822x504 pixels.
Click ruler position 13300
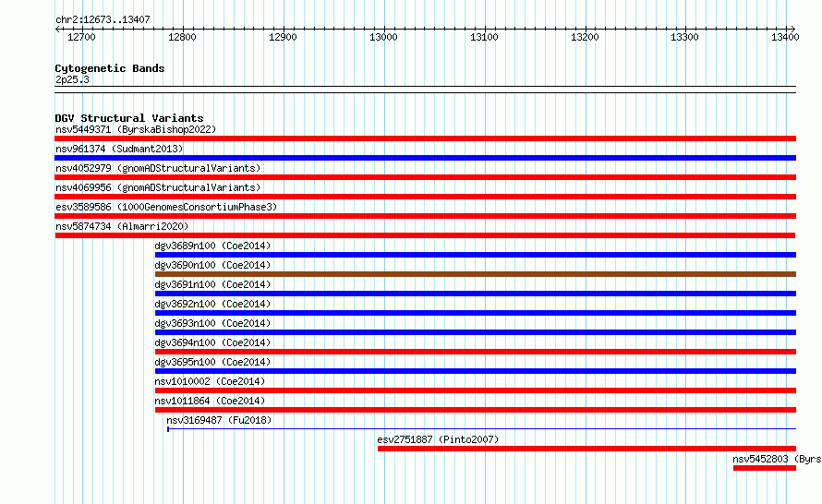pyautogui.click(x=684, y=37)
